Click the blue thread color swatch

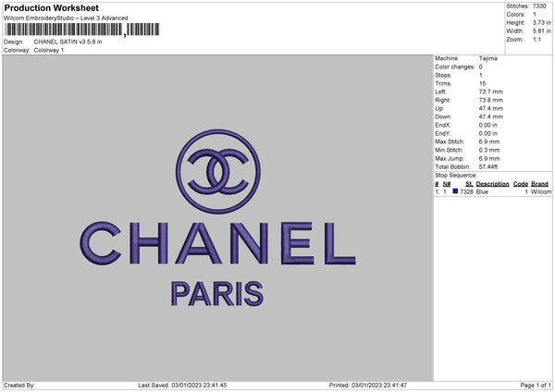click(x=455, y=191)
